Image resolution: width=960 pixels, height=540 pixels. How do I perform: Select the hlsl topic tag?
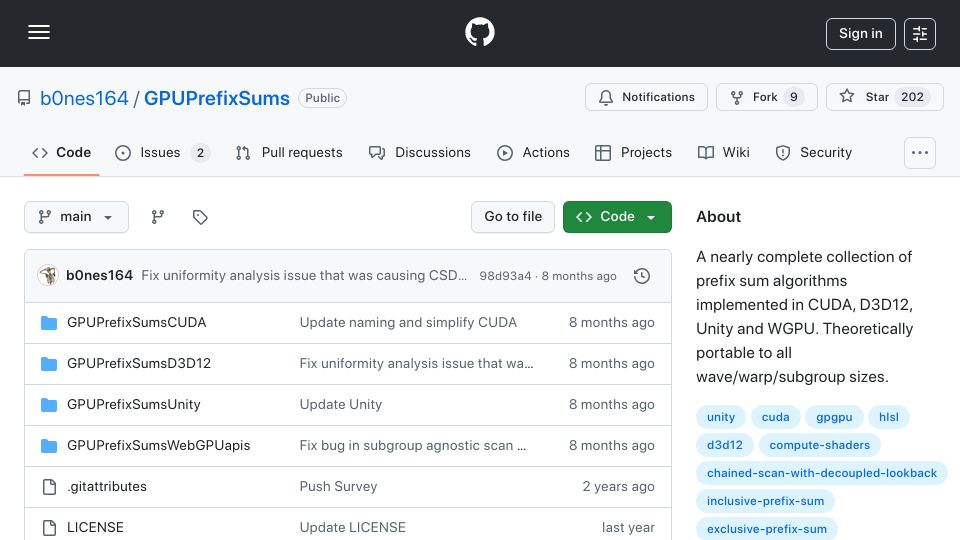pyautogui.click(x=889, y=417)
